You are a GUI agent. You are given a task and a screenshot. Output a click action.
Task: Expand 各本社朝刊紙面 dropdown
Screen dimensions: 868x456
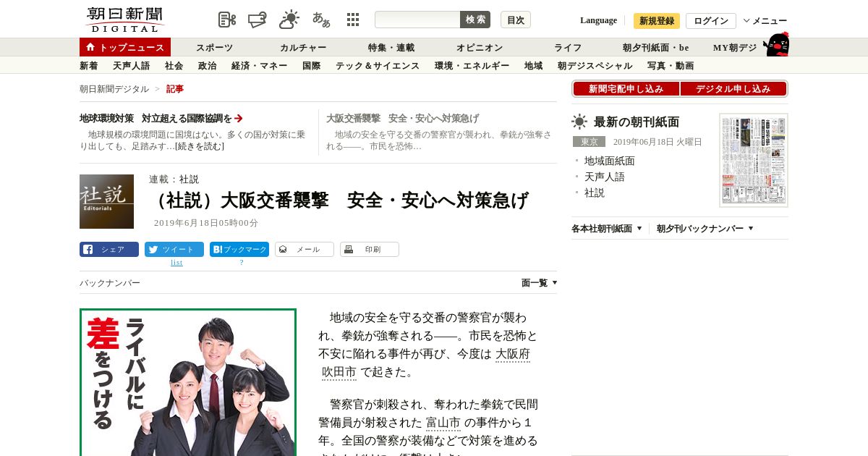pos(607,229)
